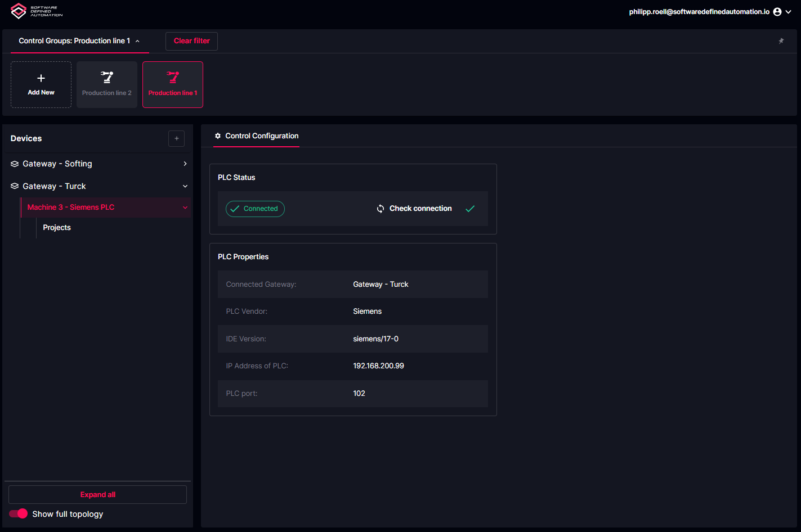The width and height of the screenshot is (801, 532).
Task: Click the PLC Properties heading
Action: point(243,257)
